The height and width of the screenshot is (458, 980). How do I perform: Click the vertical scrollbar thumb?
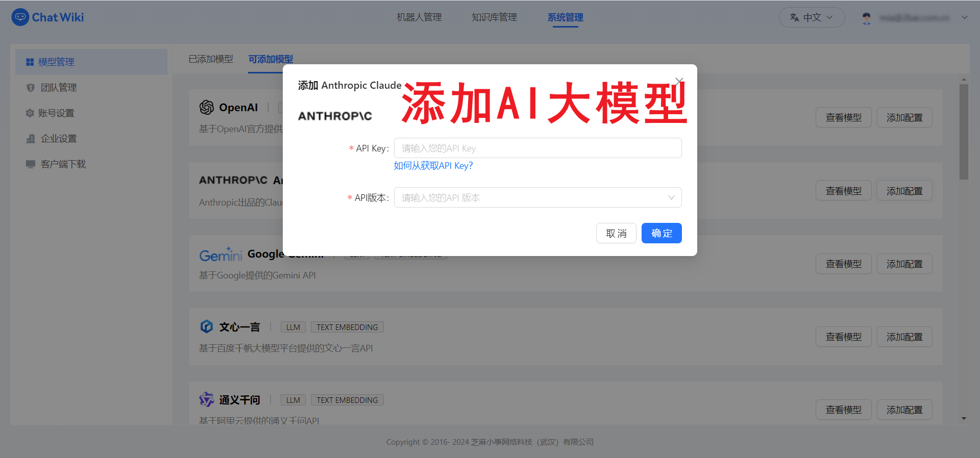pyautogui.click(x=964, y=132)
